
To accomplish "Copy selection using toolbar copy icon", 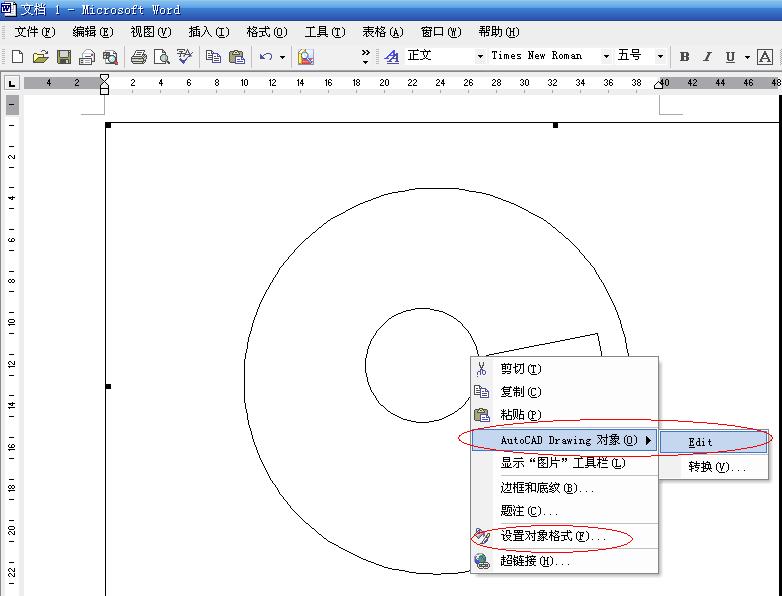I will tap(213, 56).
